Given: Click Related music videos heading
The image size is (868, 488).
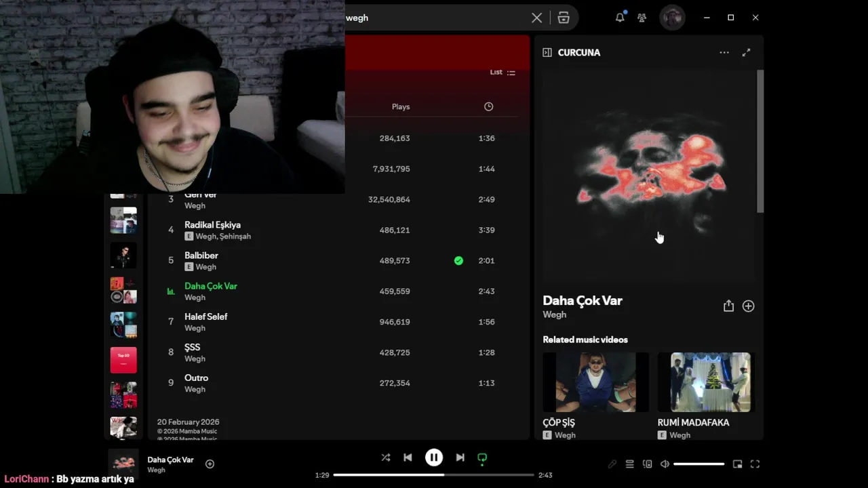Looking at the screenshot, I should (585, 340).
